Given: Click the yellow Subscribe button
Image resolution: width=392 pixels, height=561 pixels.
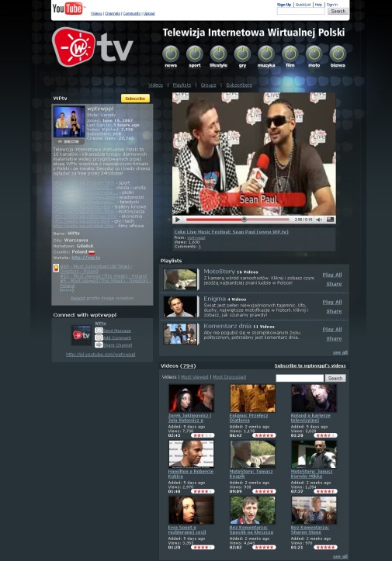Looking at the screenshot, I should [x=135, y=99].
